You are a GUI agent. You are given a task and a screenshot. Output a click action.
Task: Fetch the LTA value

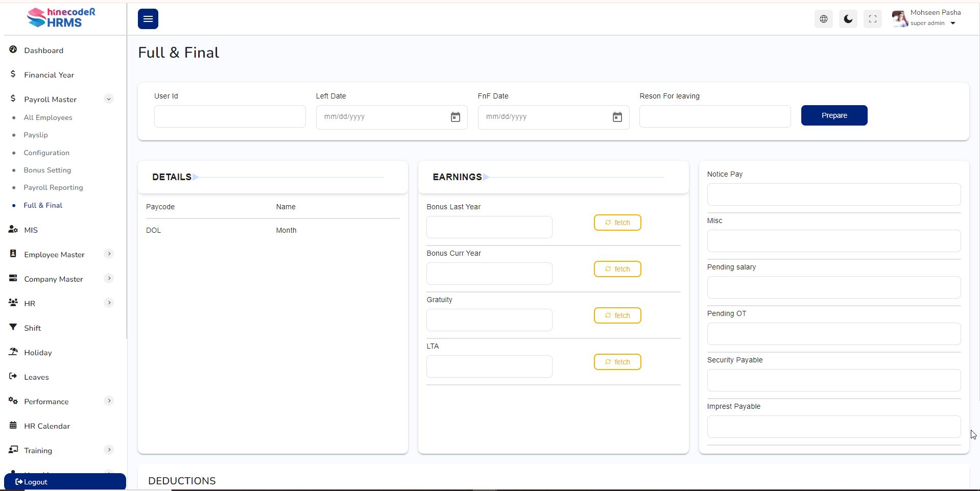pos(617,362)
